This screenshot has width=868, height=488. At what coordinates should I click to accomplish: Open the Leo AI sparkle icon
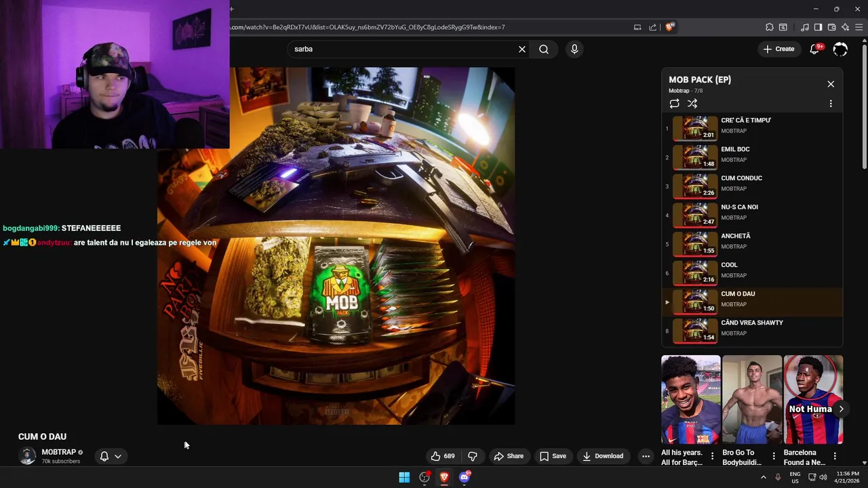tap(845, 27)
